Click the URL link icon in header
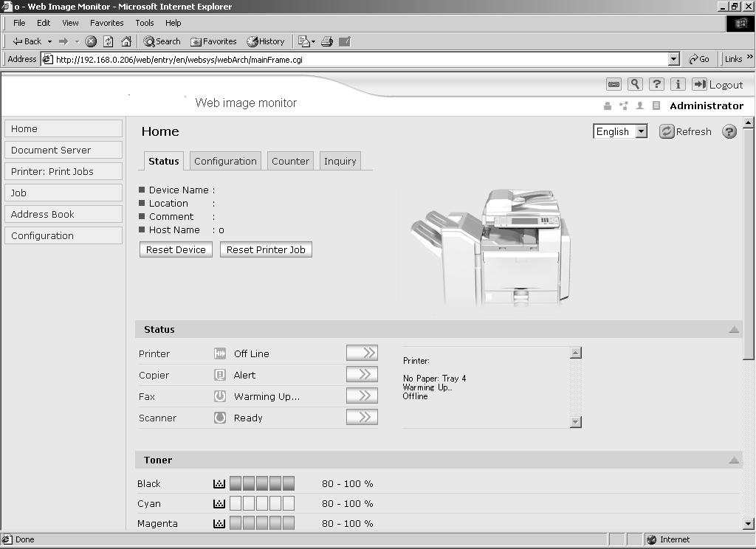The width and height of the screenshot is (756, 549). (614, 84)
